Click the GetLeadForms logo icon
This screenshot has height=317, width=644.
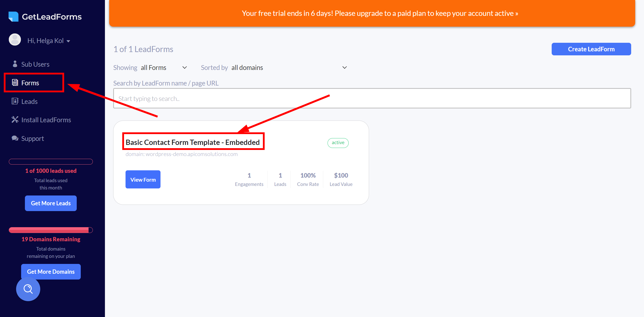click(13, 17)
